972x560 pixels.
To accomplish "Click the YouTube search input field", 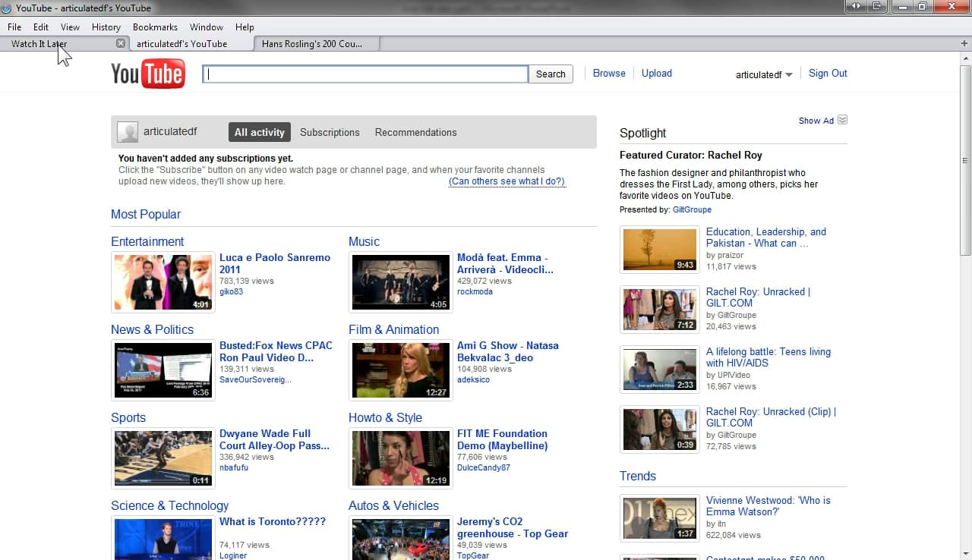I will [365, 74].
